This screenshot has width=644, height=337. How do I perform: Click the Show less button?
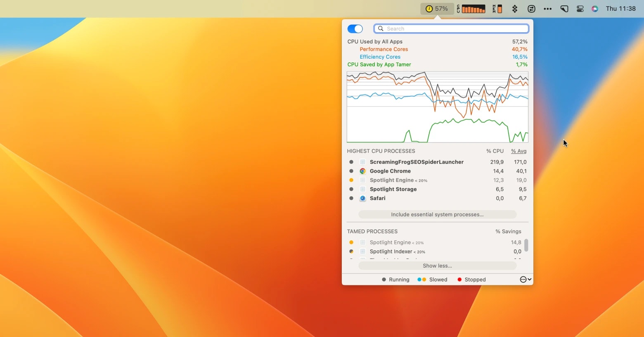click(437, 266)
